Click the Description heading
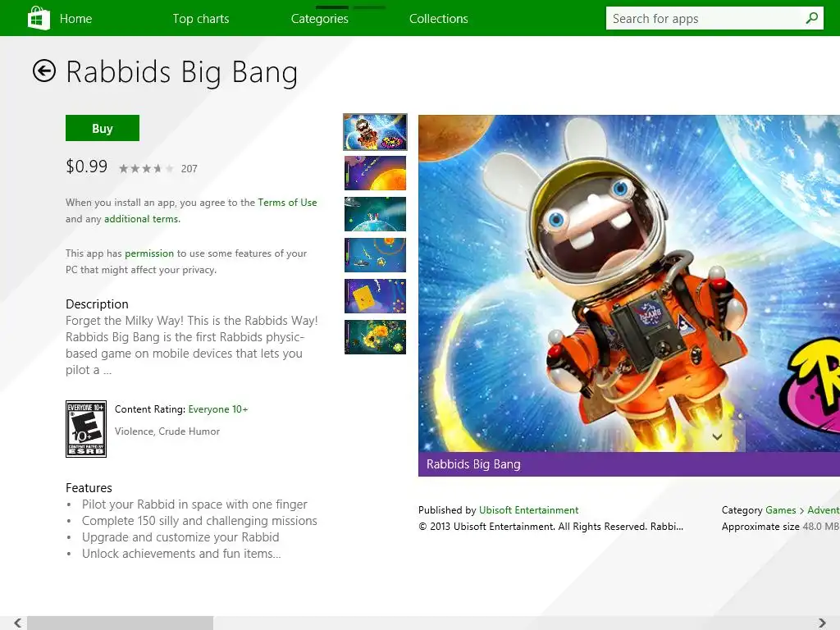The width and height of the screenshot is (840, 630). tap(97, 304)
